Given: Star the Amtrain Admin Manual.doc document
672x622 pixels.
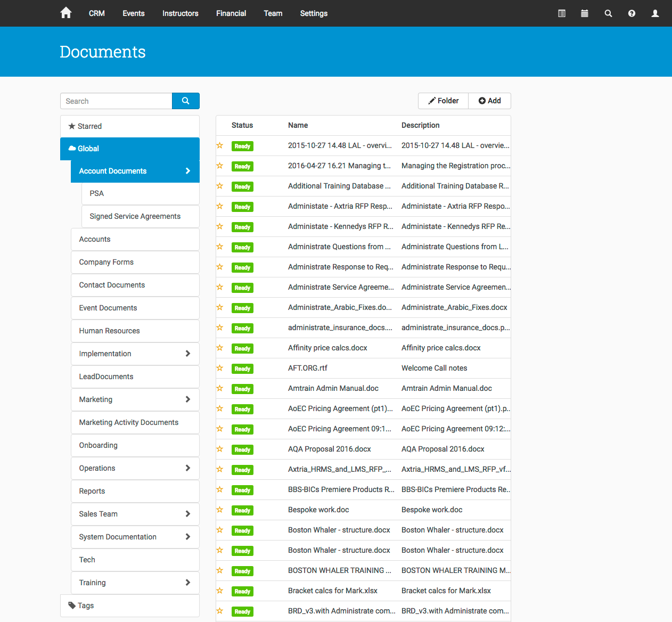Looking at the screenshot, I should coord(219,388).
